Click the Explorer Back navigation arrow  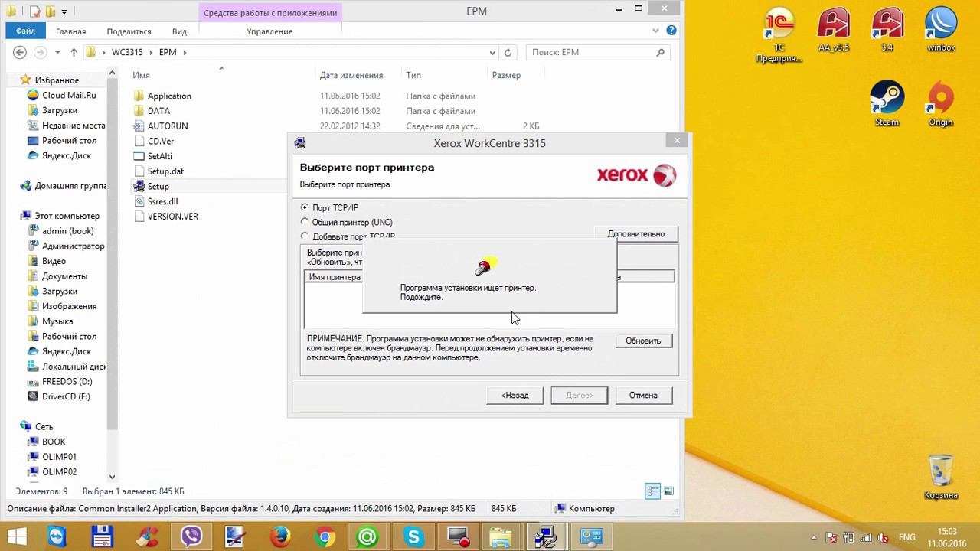[x=21, y=52]
